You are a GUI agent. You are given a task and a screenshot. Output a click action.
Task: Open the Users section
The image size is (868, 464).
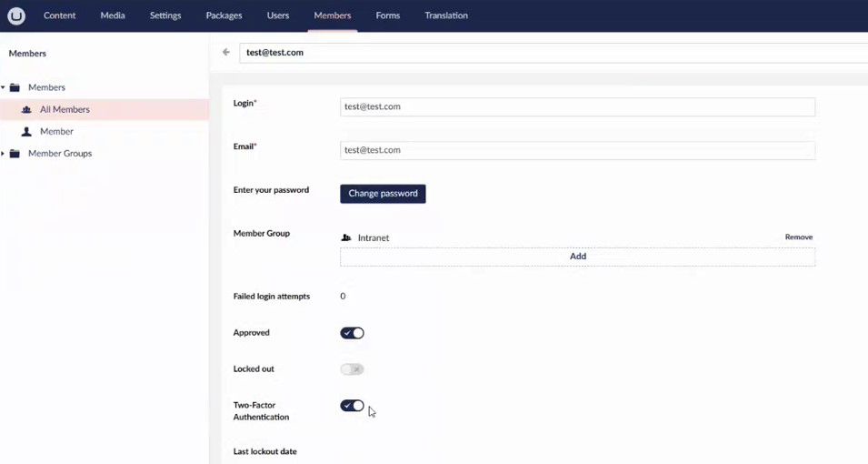coord(278,15)
